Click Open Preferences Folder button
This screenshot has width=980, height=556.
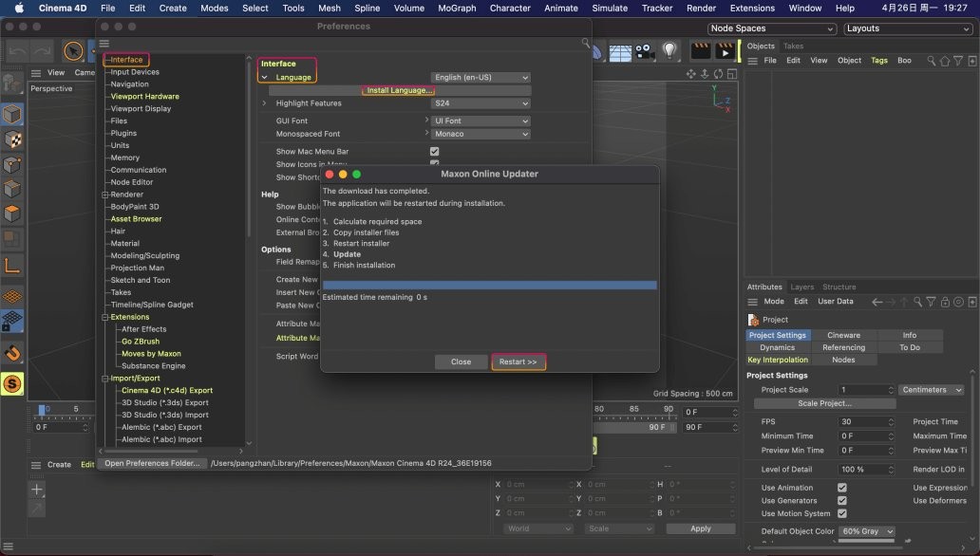click(152, 463)
